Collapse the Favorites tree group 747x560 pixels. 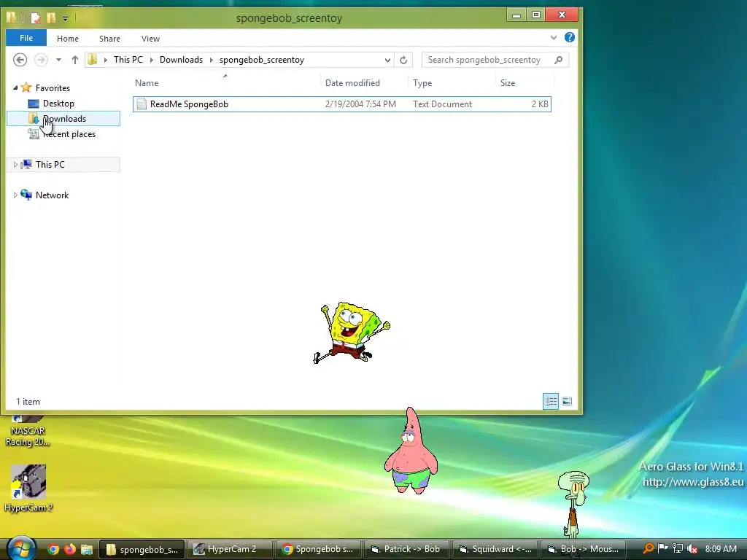tap(15, 87)
